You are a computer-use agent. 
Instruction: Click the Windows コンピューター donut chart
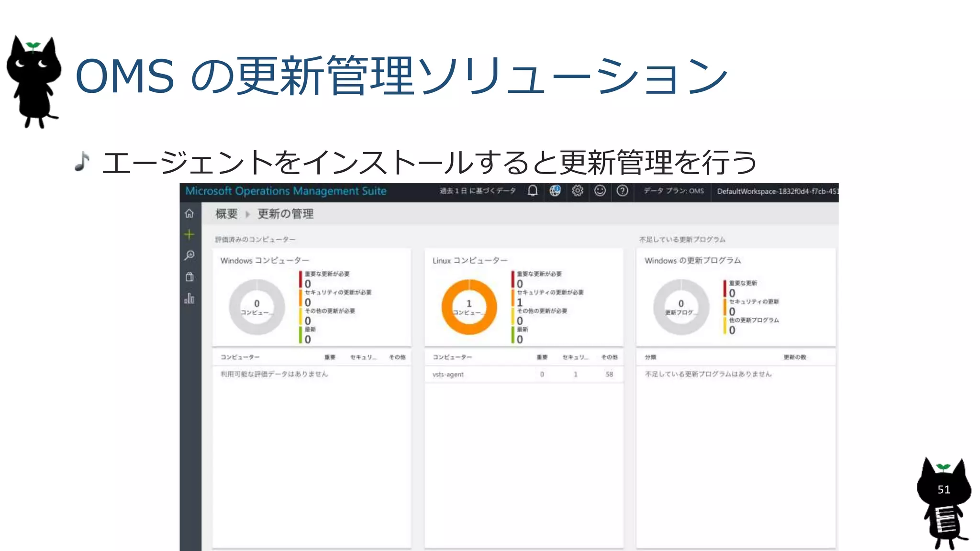[x=257, y=307]
